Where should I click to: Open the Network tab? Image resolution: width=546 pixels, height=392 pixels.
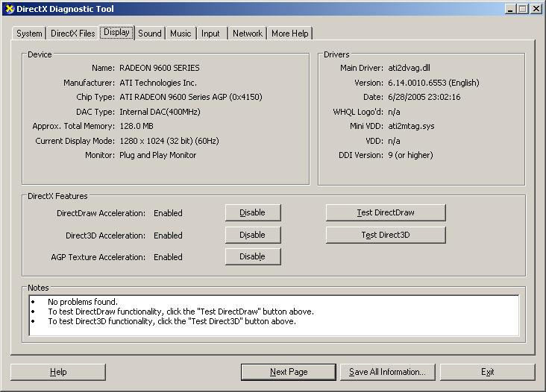click(x=247, y=34)
